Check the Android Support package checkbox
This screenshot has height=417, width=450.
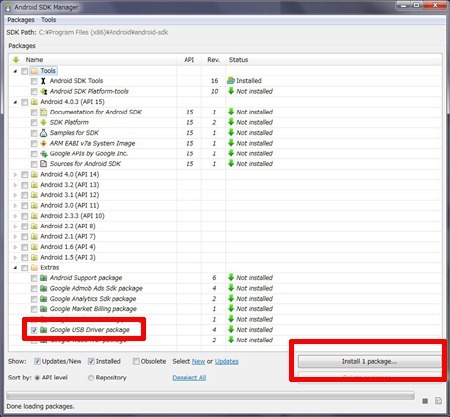pos(34,278)
